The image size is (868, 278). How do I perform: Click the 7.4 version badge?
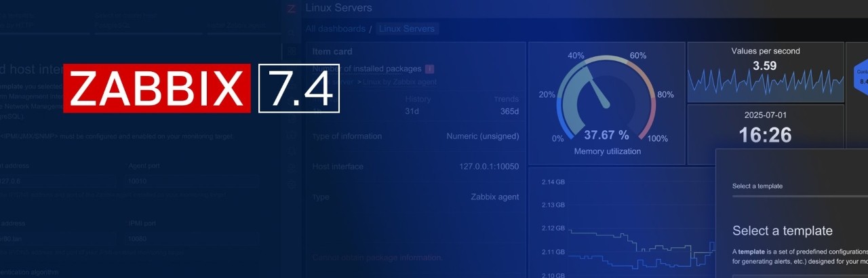pos(298,88)
